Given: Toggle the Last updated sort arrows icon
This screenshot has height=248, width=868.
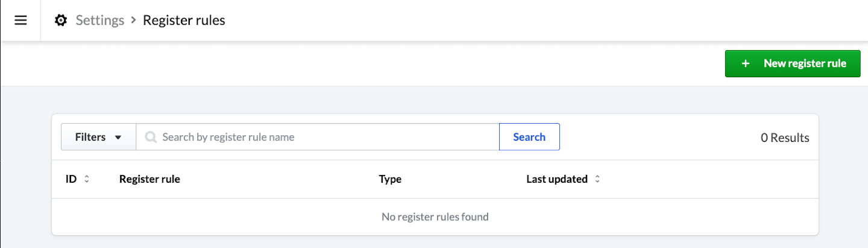Looking at the screenshot, I should point(597,179).
